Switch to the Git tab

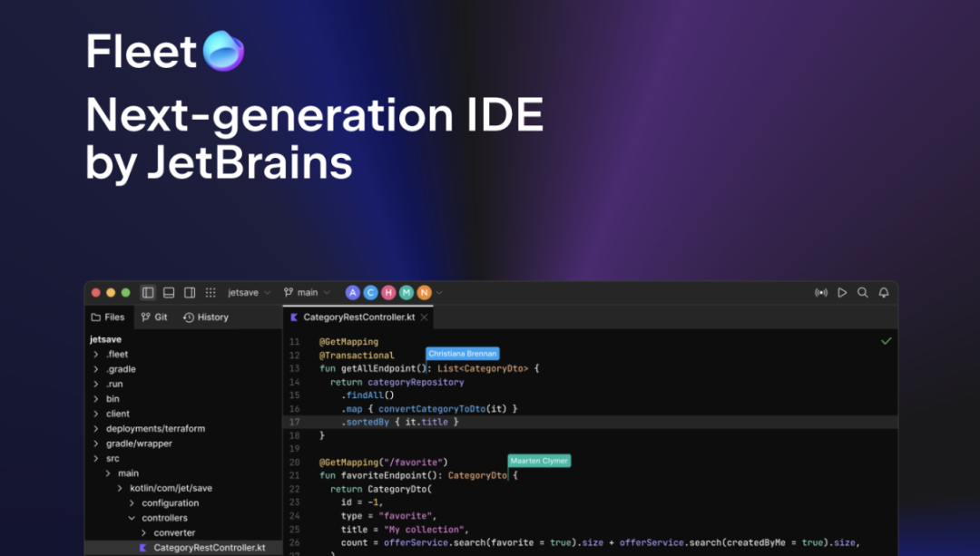[x=154, y=317]
